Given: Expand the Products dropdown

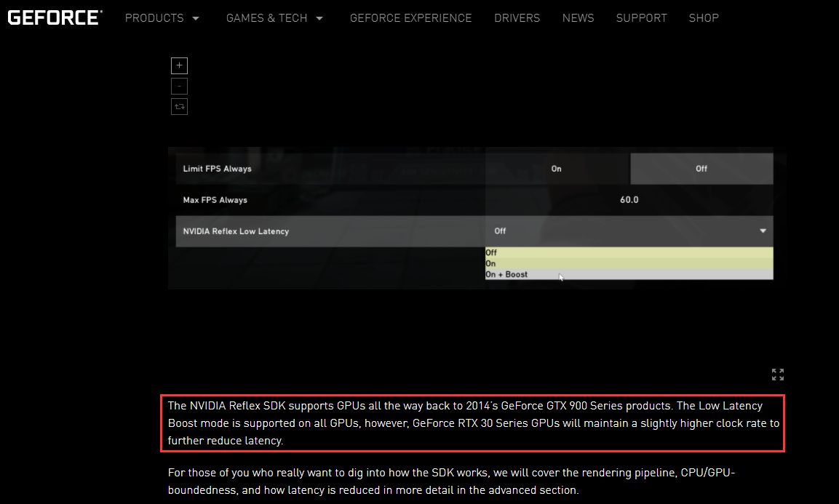Looking at the screenshot, I should [162, 17].
